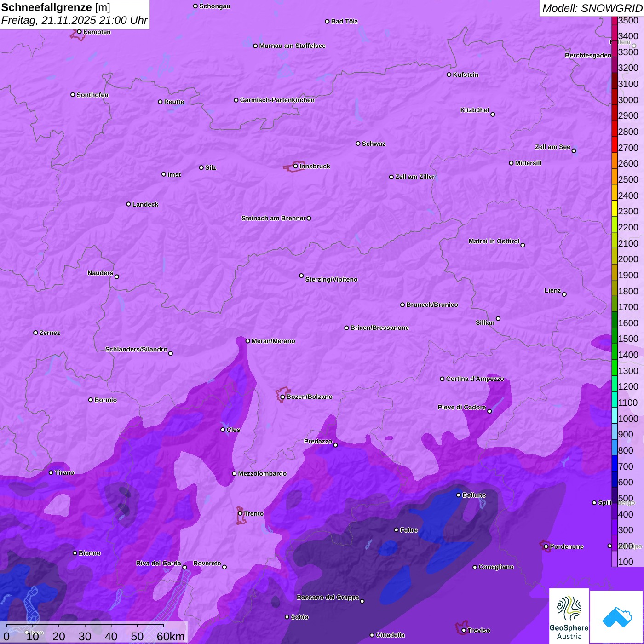Click the legend value '1200'
Image resolution: width=644 pixels, height=644 pixels.
pyautogui.click(x=628, y=386)
